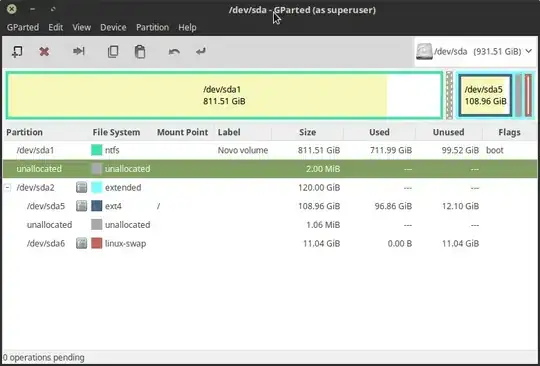The image size is (540, 366).
Task: Open the /dev/sda device selector dropdown
Action: pyautogui.click(x=475, y=52)
